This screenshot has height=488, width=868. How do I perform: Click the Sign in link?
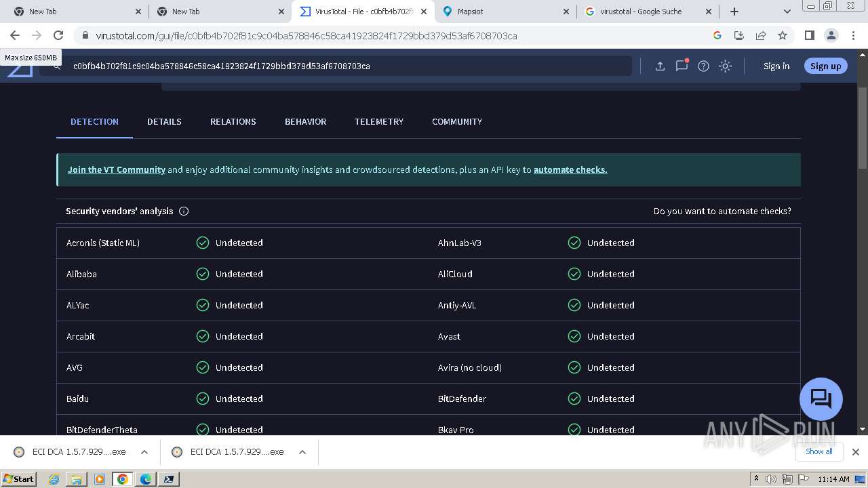(x=776, y=66)
